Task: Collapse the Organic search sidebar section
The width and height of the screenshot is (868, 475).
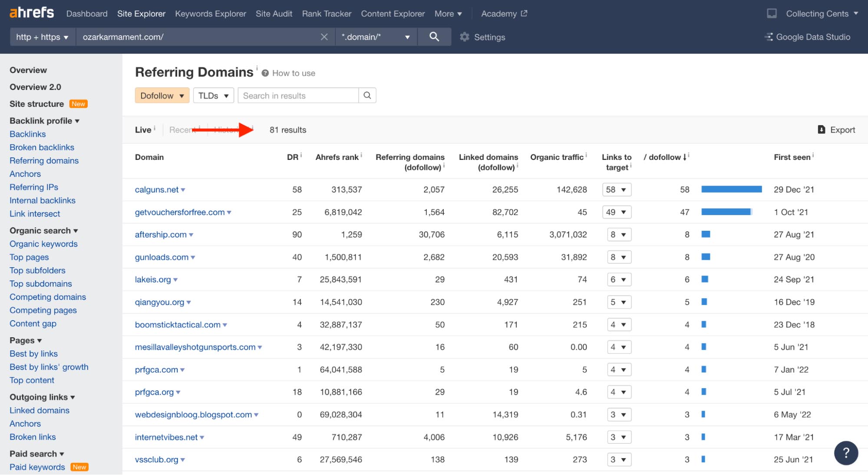Action: [x=44, y=231]
